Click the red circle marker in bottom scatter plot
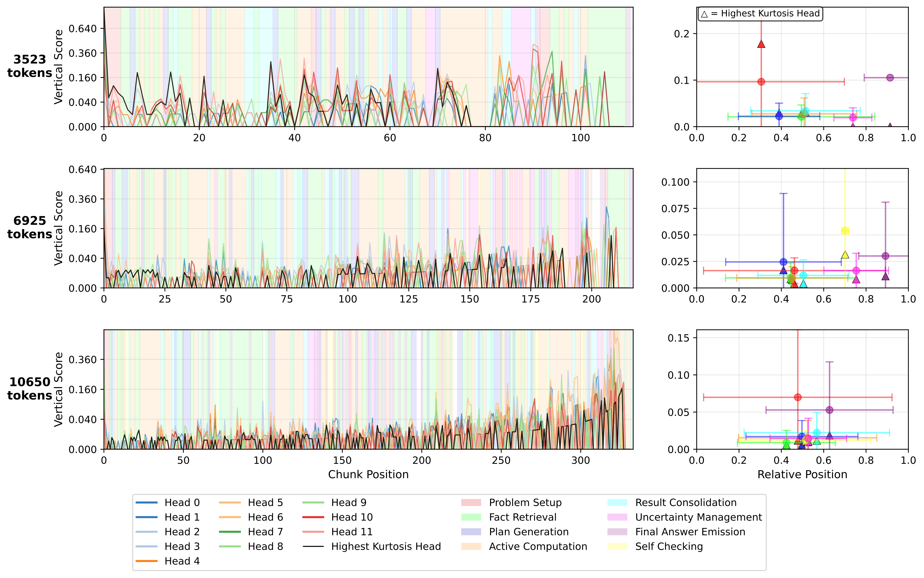Viewport: 924px width, 578px height. pos(798,397)
